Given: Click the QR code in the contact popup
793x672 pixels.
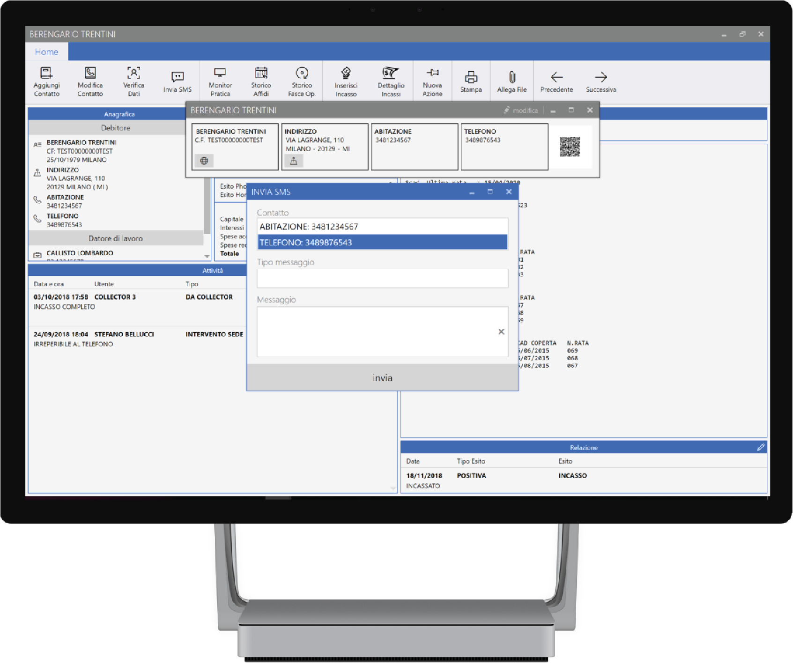Looking at the screenshot, I should (x=570, y=147).
